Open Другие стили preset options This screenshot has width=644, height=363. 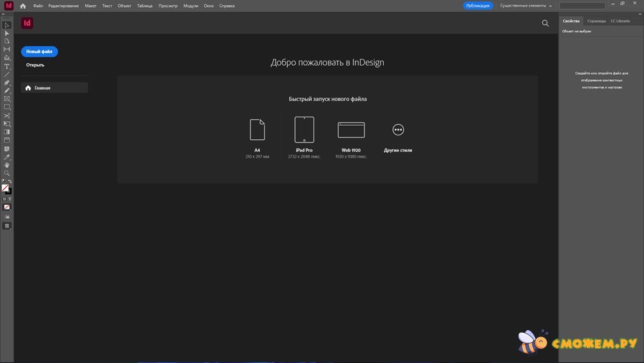pos(398,130)
